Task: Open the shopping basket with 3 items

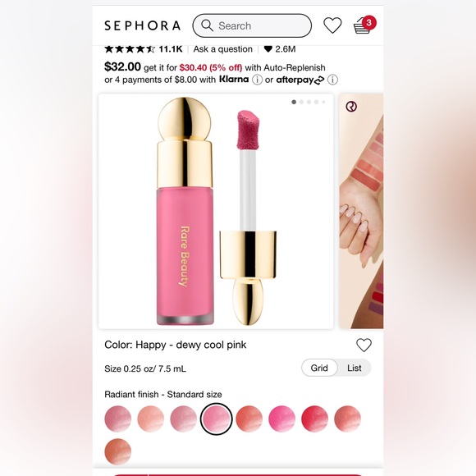Action: [364, 25]
